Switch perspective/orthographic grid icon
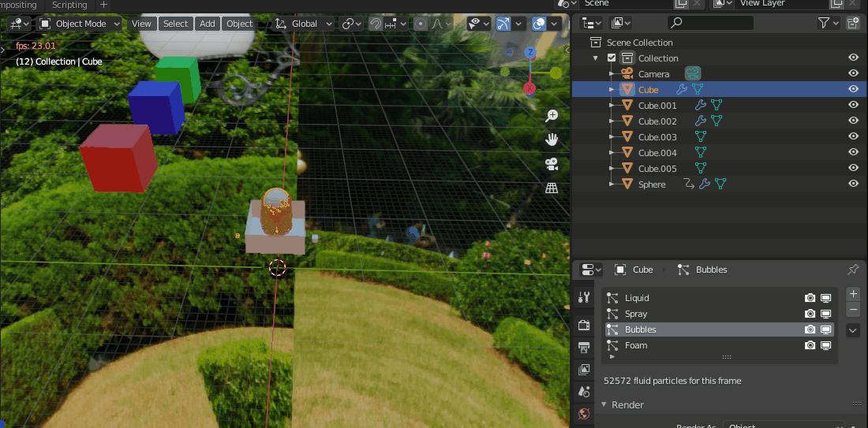 click(552, 188)
